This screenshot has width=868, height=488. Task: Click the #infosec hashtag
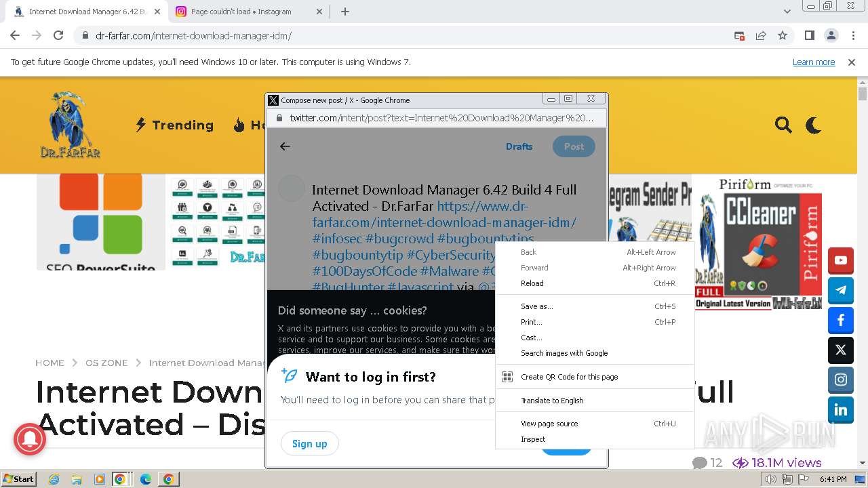[336, 239]
